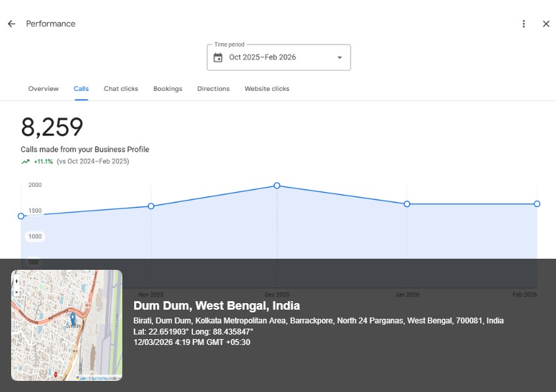Click the calendar icon in Time period
The height and width of the screenshot is (392, 556).
(218, 57)
